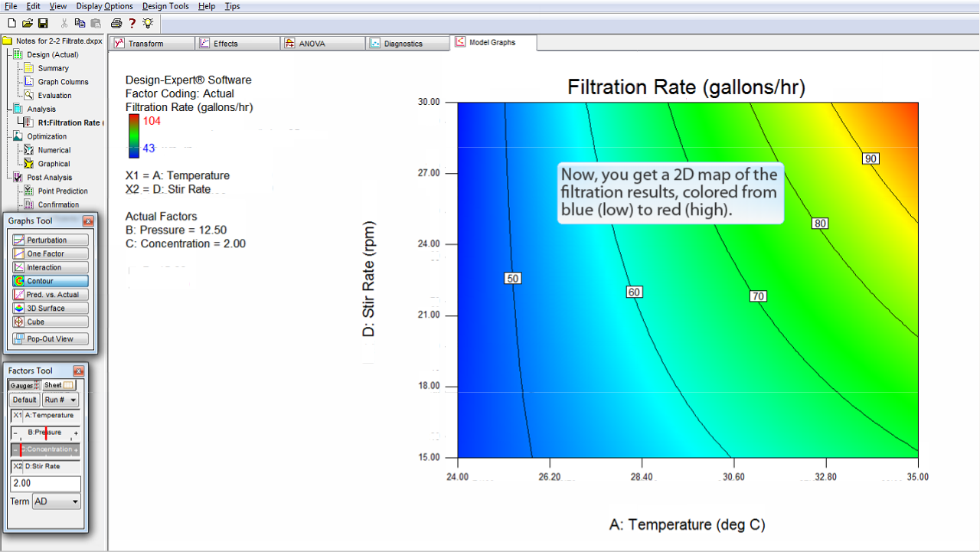Click the B:Pressure slider red marker
Viewport: 980px width, 552px height.
(x=46, y=433)
